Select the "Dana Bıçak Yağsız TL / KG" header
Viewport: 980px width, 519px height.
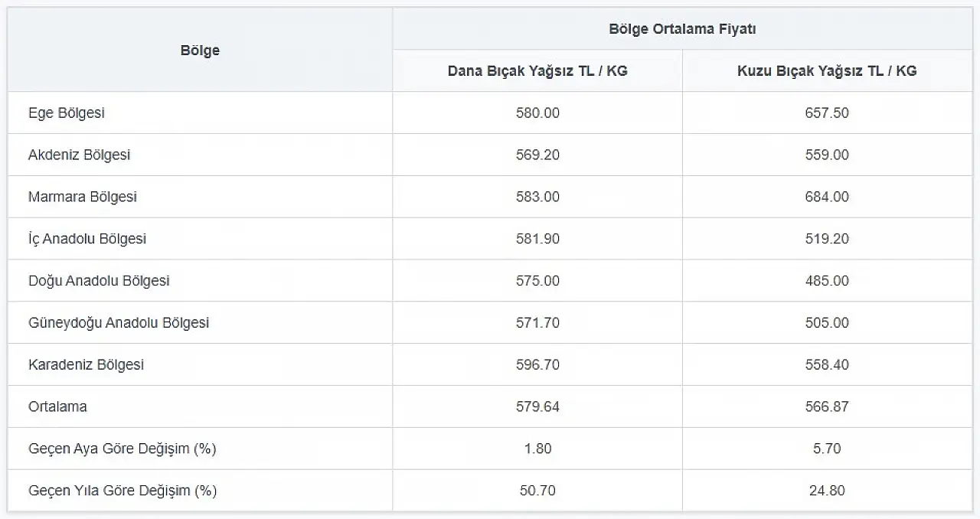coord(537,71)
